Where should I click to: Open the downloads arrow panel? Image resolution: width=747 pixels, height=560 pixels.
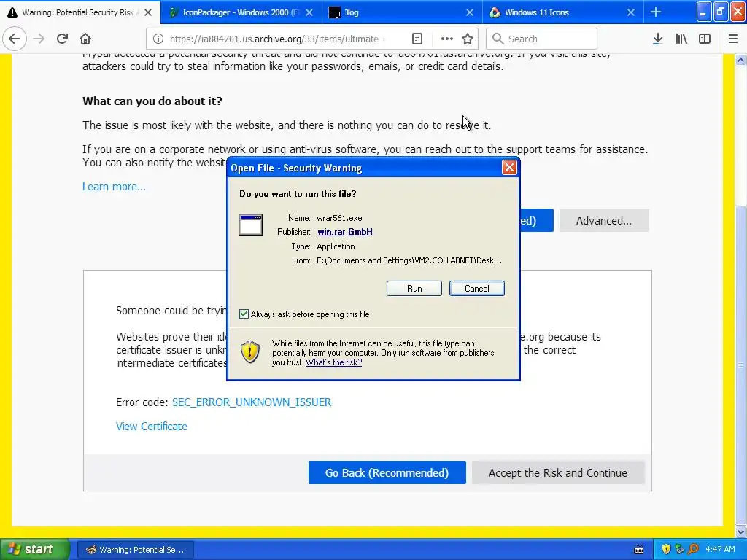click(x=657, y=39)
